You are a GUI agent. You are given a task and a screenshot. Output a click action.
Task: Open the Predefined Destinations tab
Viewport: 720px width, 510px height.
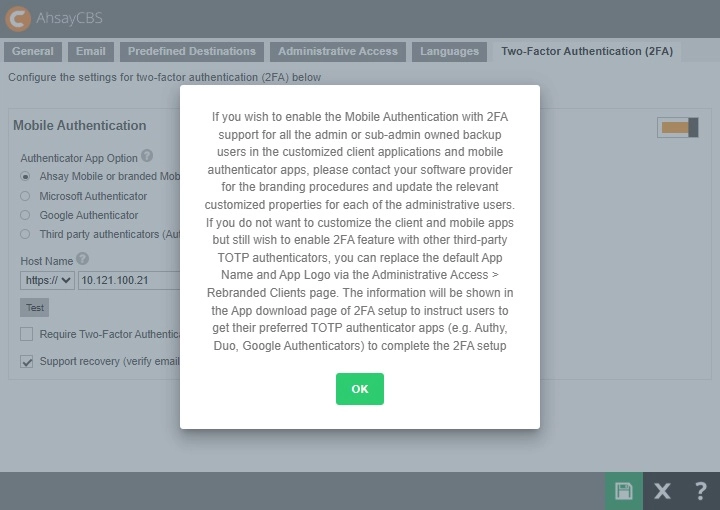192,51
